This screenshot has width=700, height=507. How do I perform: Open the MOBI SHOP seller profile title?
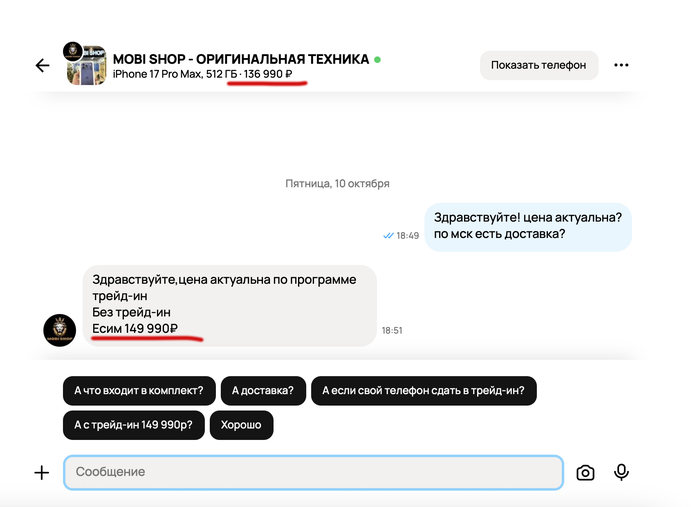point(241,59)
